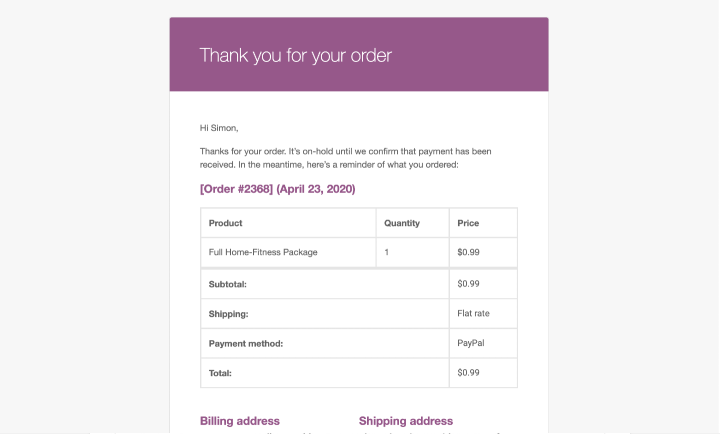Click the Quantity column header
The width and height of the screenshot is (720, 434).
coord(402,223)
